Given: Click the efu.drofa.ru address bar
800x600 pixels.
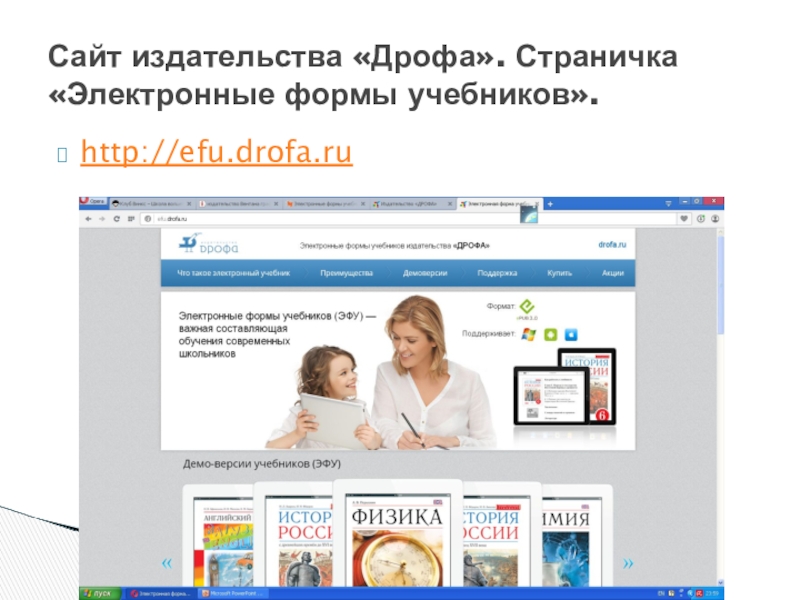Looking at the screenshot, I should point(408,219).
